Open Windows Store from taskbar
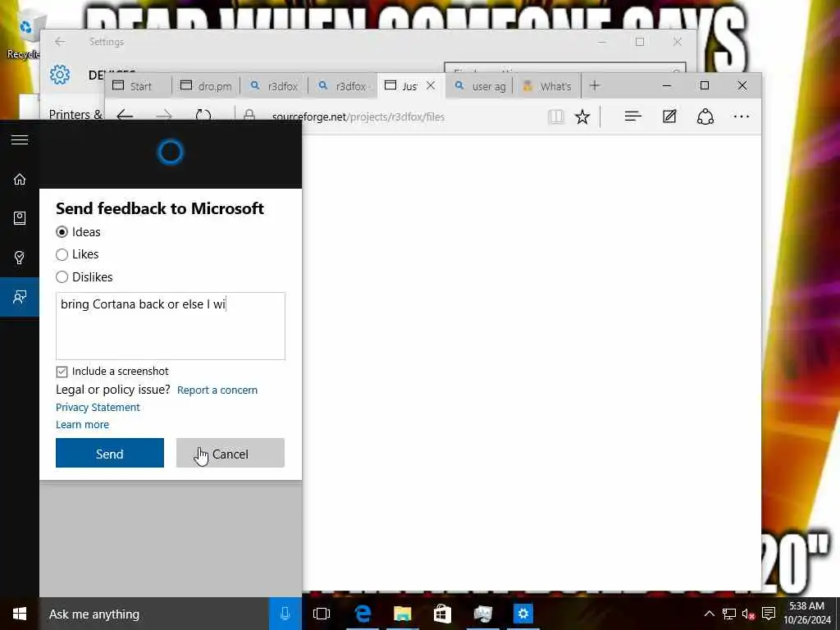The image size is (840, 630). tap(442, 614)
